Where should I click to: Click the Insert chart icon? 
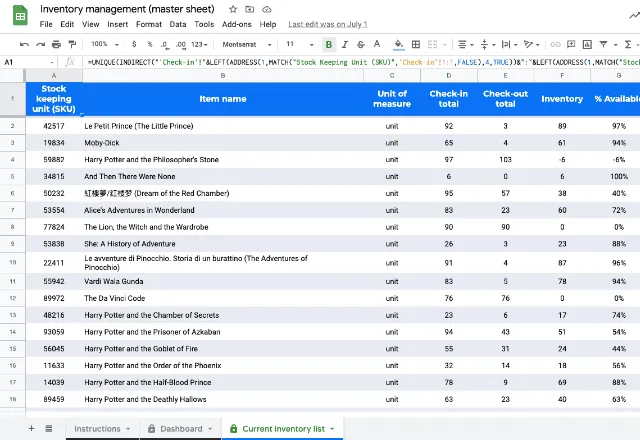[587, 44]
